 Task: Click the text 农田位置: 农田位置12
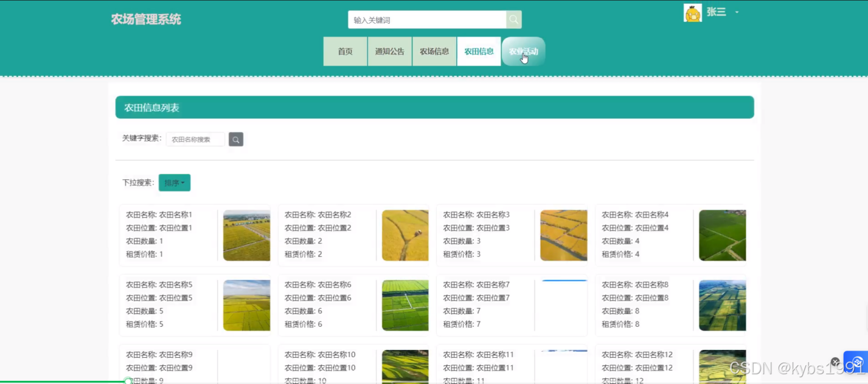637,368
